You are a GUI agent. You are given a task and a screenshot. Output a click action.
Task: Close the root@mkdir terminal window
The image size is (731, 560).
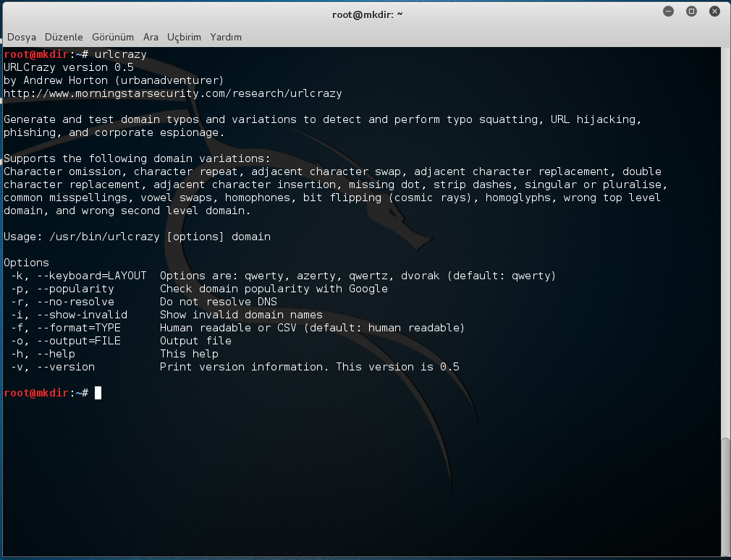pyautogui.click(x=714, y=12)
